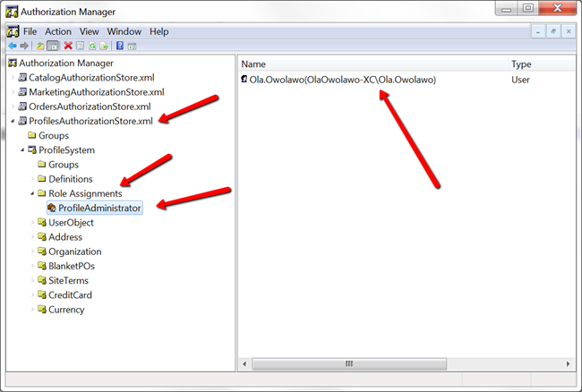This screenshot has height=392, width=582.
Task: Expand the Currency scope
Action: point(32,309)
